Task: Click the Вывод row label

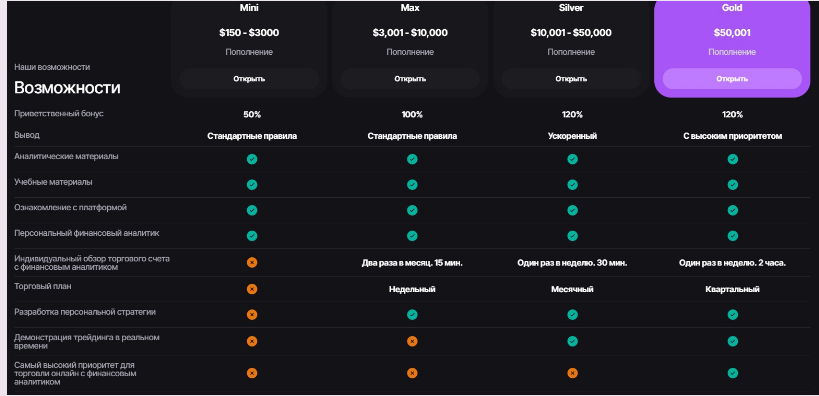Action: pyautogui.click(x=27, y=135)
